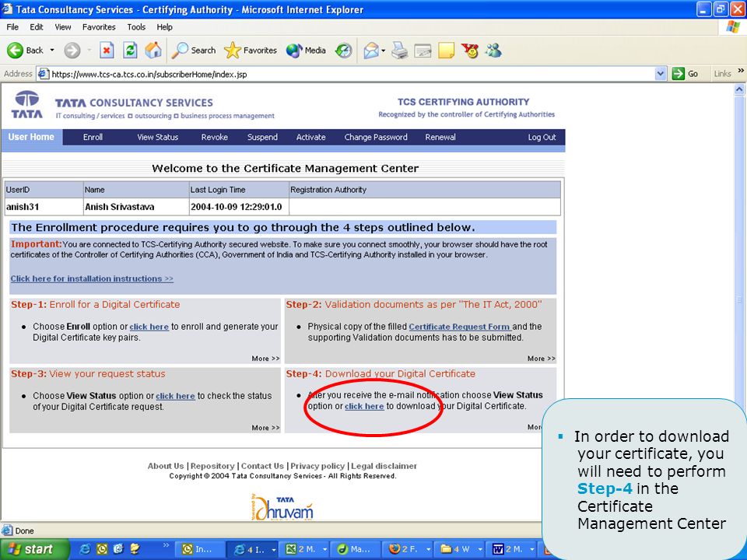Screen dimensions: 747x560
Task: Open the Forward history dropdown arrow
Action: [x=89, y=50]
